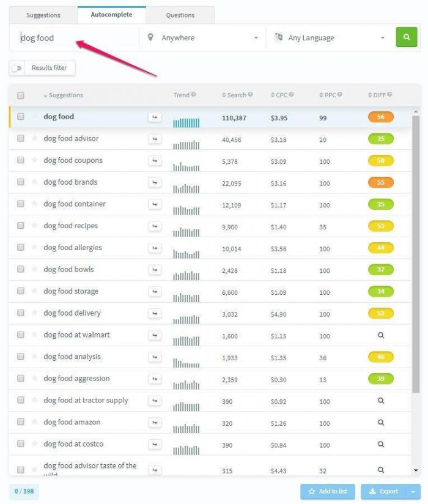The image size is (428, 504).
Task: Click the arrow icon beside dog food recipes
Action: click(x=155, y=226)
